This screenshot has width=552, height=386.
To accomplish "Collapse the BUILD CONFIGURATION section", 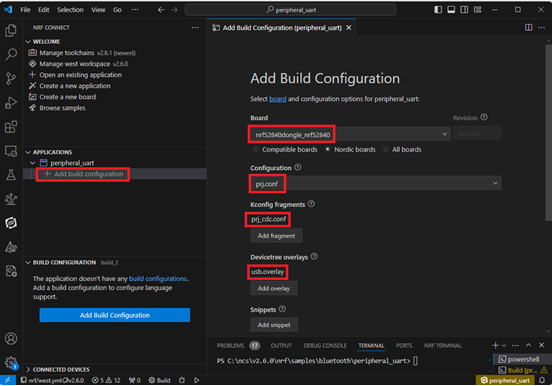I will pos(28,262).
